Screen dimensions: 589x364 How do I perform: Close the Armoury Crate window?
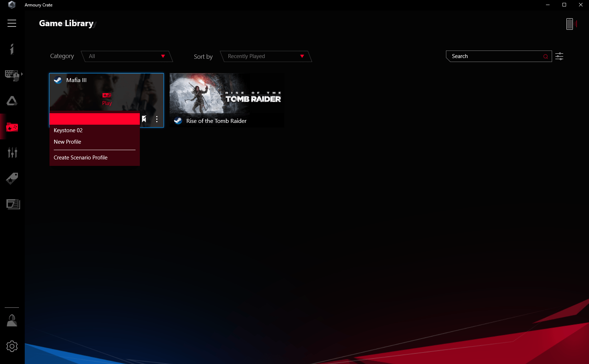point(581,5)
